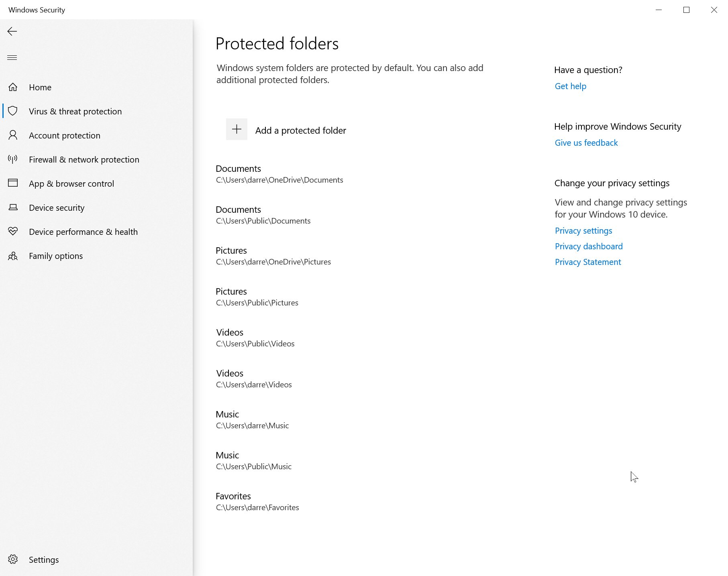728x576 pixels.
Task: Select Pictures folder in OneDrive path
Action: coord(273,256)
